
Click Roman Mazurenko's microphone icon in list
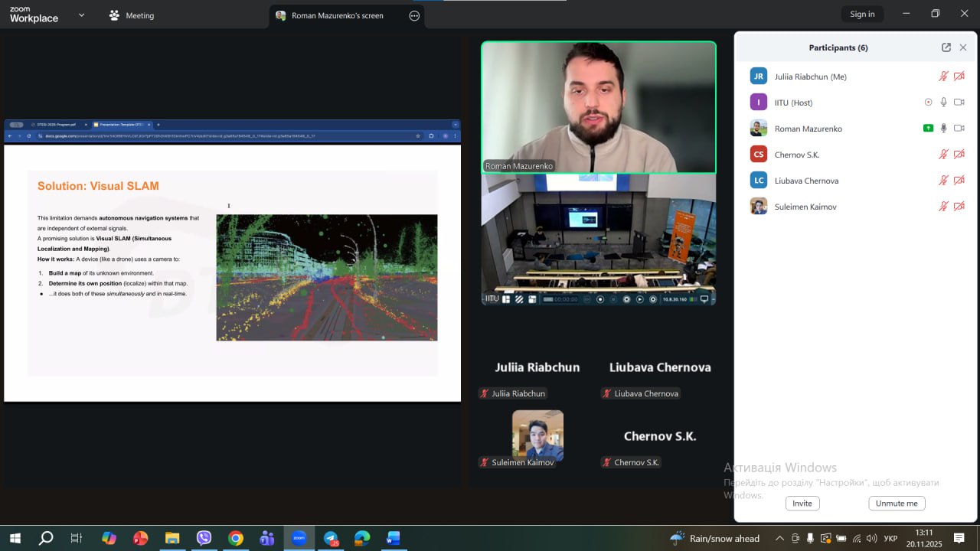coord(943,129)
